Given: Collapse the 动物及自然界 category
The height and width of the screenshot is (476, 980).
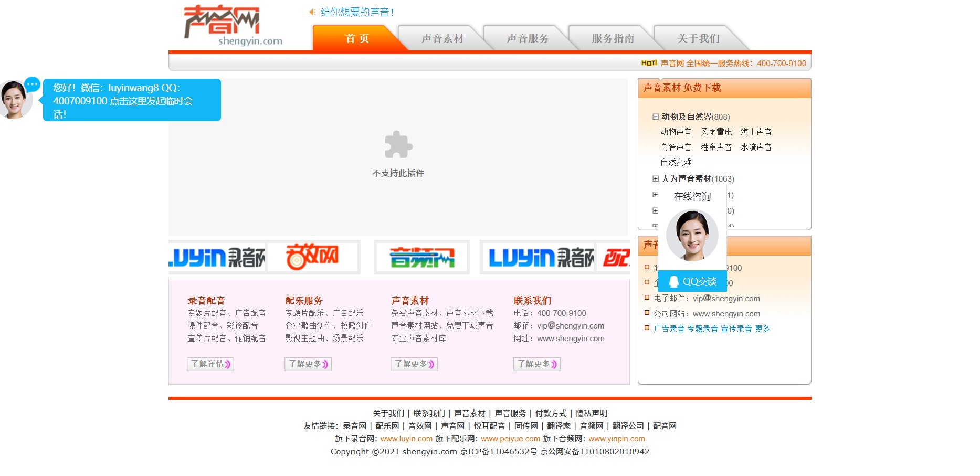Looking at the screenshot, I should 655,117.
